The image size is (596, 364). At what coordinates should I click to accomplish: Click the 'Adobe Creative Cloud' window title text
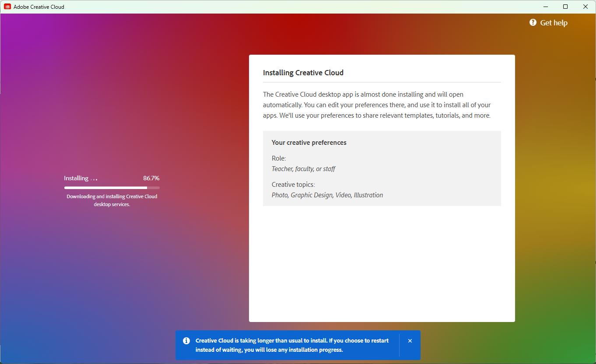point(39,7)
